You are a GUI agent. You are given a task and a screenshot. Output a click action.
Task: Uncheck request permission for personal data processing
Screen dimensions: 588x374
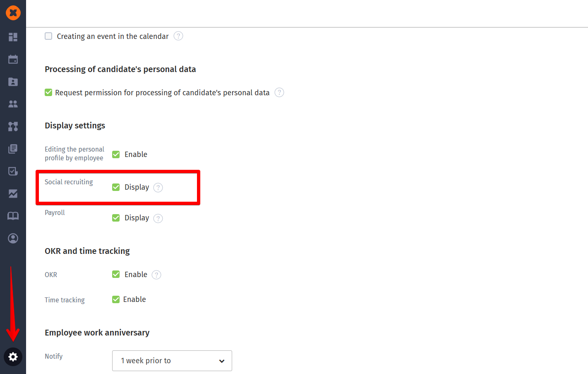coord(48,92)
